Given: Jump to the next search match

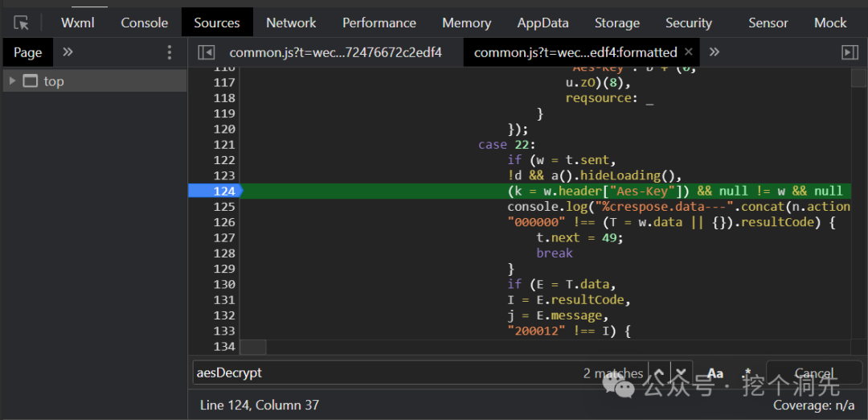Looking at the screenshot, I should [680, 373].
